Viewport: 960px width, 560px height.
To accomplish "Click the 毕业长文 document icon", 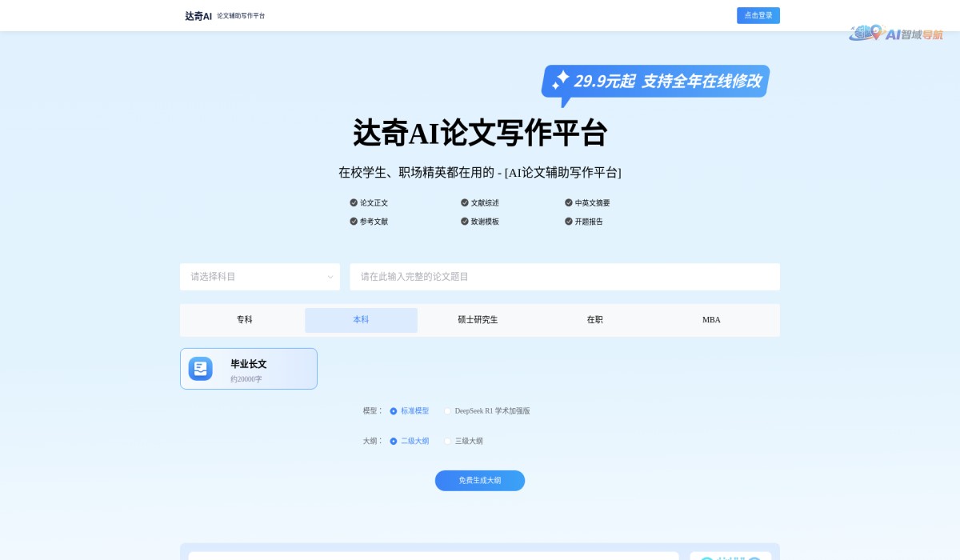I will tap(199, 368).
